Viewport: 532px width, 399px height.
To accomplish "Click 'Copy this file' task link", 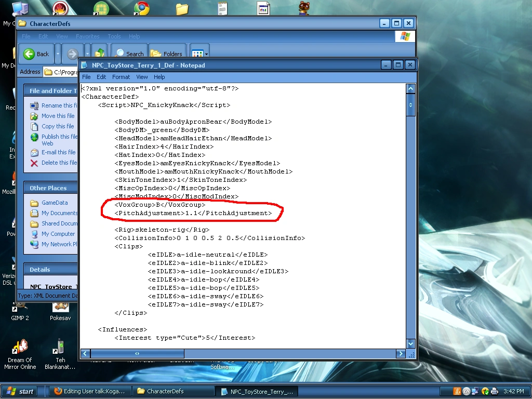I will (58, 126).
